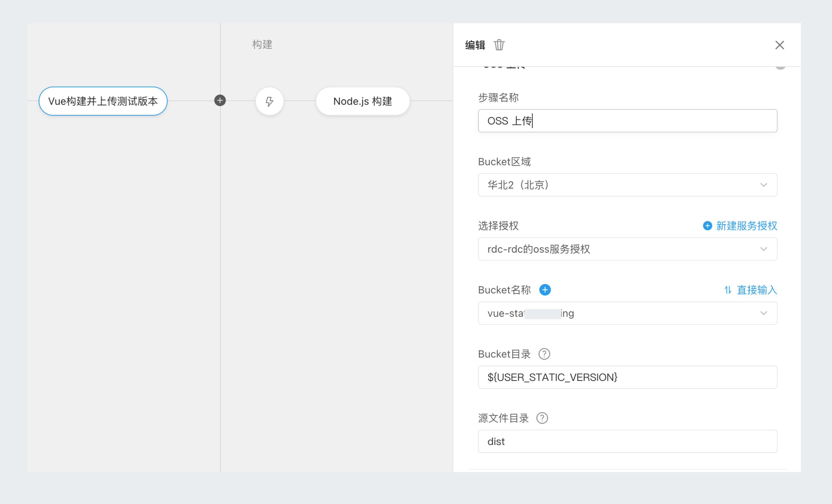Click the Bucket名称 label text
This screenshot has width=832, height=504.
click(x=504, y=290)
